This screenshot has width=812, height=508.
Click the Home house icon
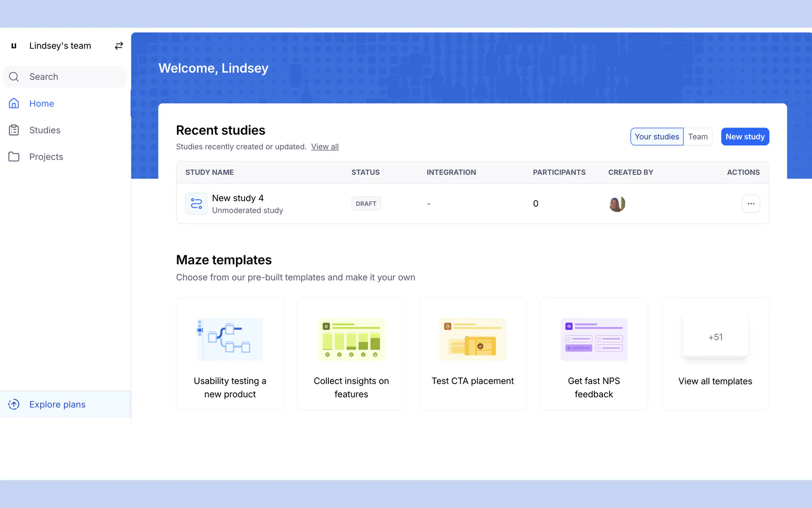coord(14,104)
